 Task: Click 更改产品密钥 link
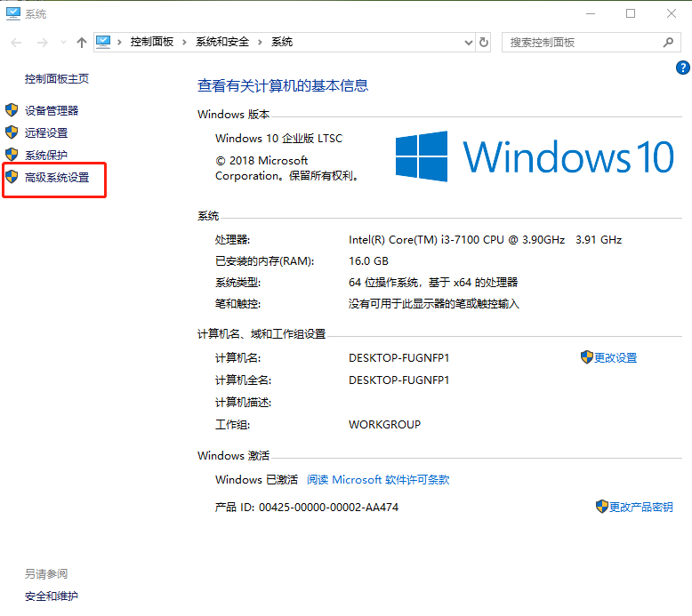tap(640, 507)
